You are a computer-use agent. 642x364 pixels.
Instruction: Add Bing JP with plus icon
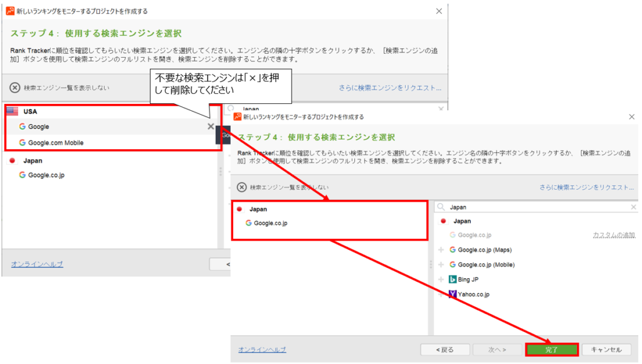click(441, 279)
